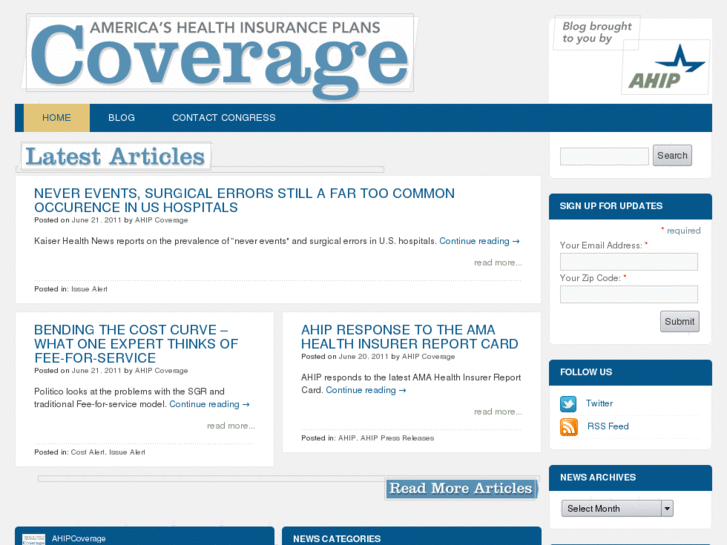
Task: Click the Coverage site logo
Action: 220,56
